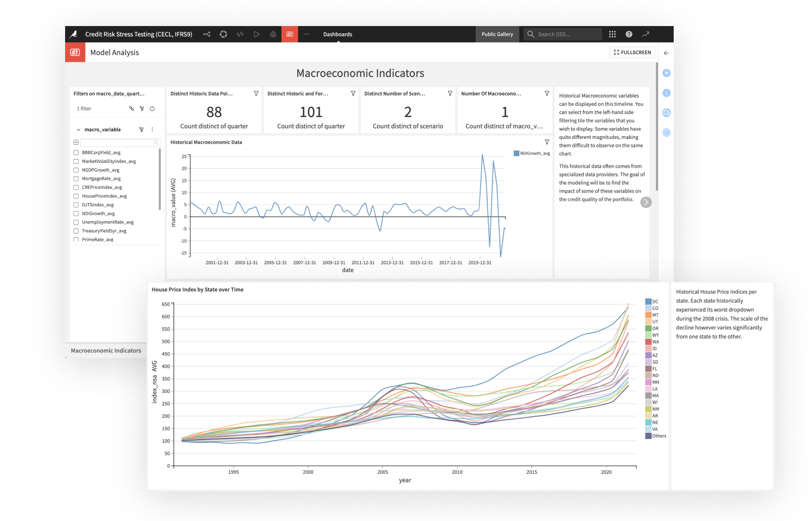812x521 pixels.
Task: Click the blue plus icon in right sidebar
Action: click(x=667, y=73)
